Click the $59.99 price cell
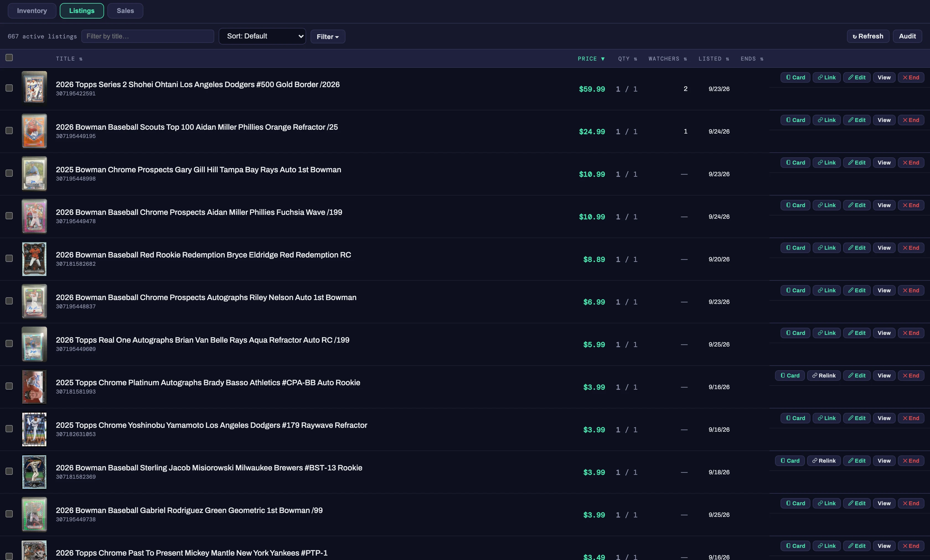Viewport: 930px width, 560px height. pos(592,89)
